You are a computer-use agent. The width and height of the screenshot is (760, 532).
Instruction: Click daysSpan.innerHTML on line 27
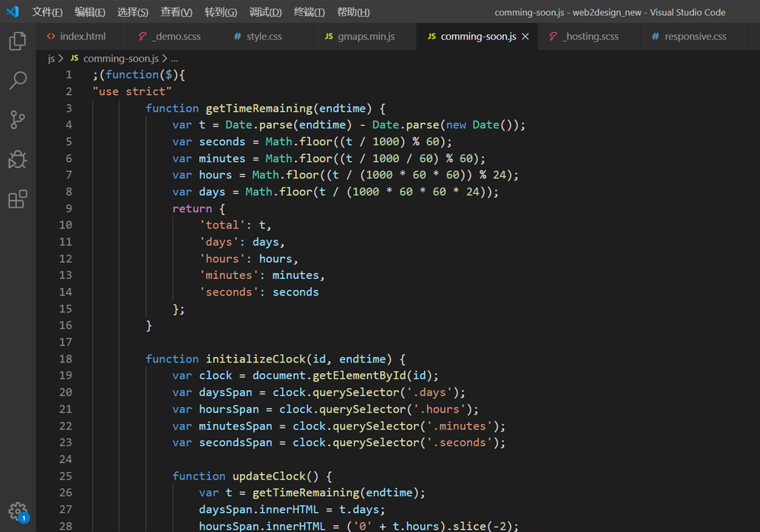click(x=259, y=509)
